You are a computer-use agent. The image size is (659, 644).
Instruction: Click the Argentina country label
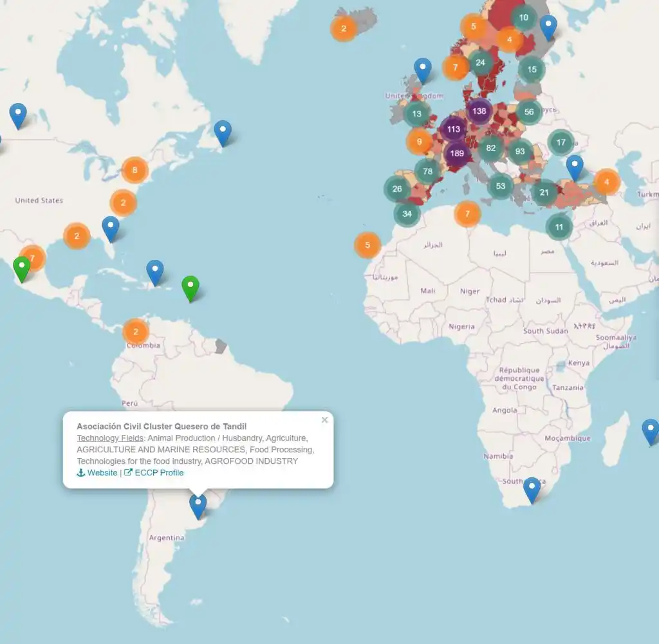click(167, 538)
